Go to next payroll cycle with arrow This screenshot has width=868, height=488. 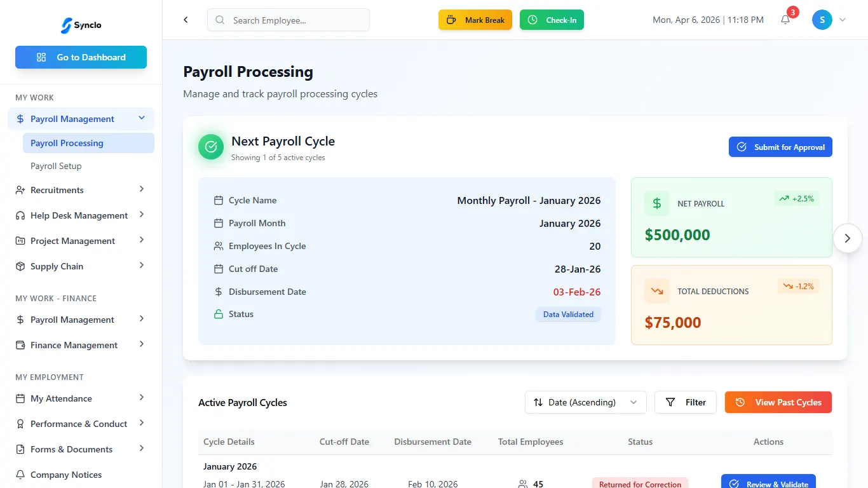847,238
